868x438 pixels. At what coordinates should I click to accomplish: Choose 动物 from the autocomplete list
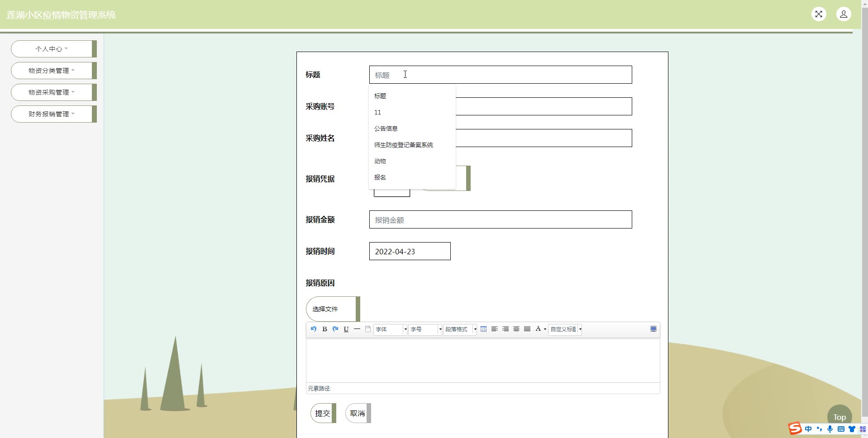point(412,161)
